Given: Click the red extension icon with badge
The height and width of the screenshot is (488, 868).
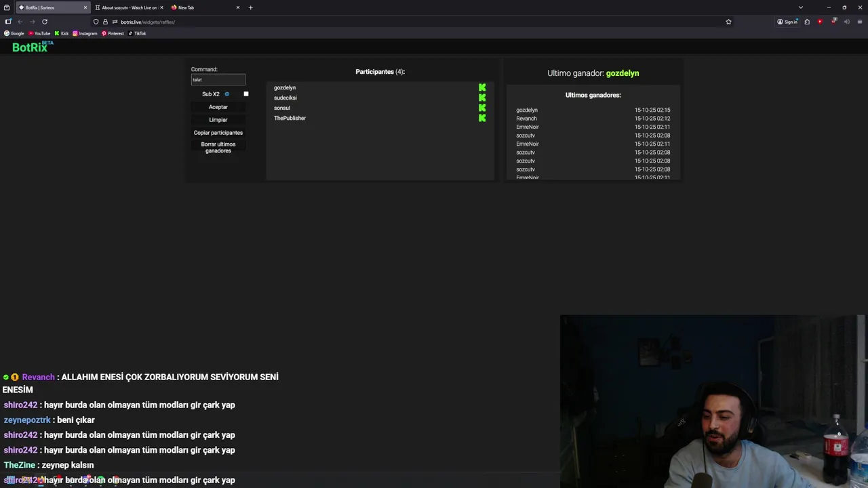Looking at the screenshot, I should coord(833,22).
